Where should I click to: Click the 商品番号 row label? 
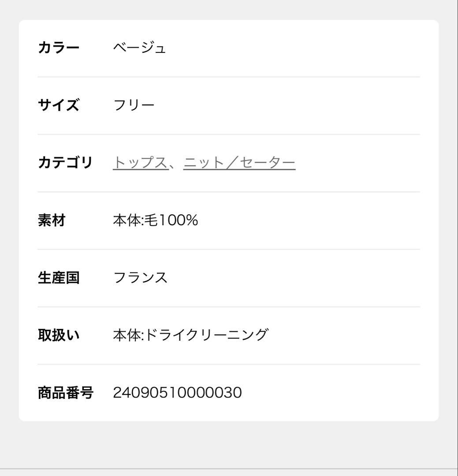(65, 393)
